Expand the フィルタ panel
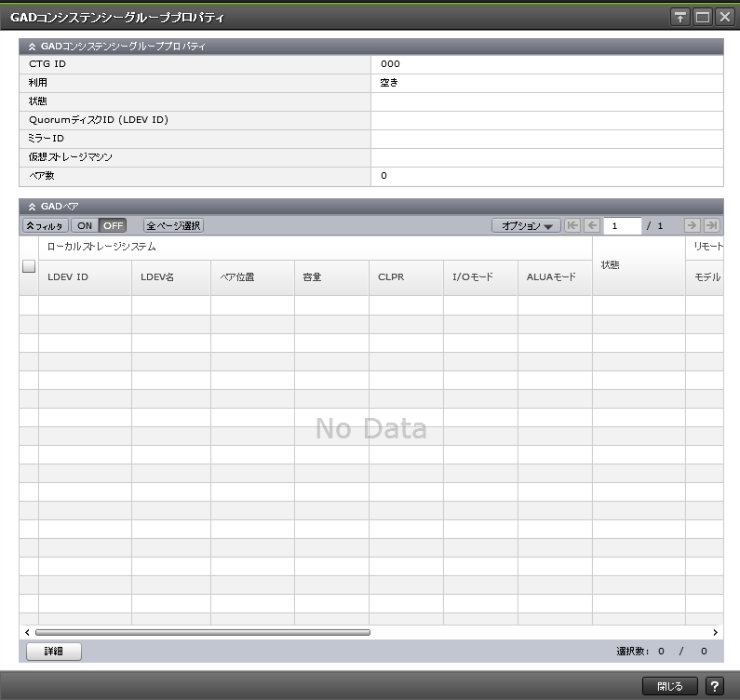The height and width of the screenshot is (700, 740). coord(46,225)
